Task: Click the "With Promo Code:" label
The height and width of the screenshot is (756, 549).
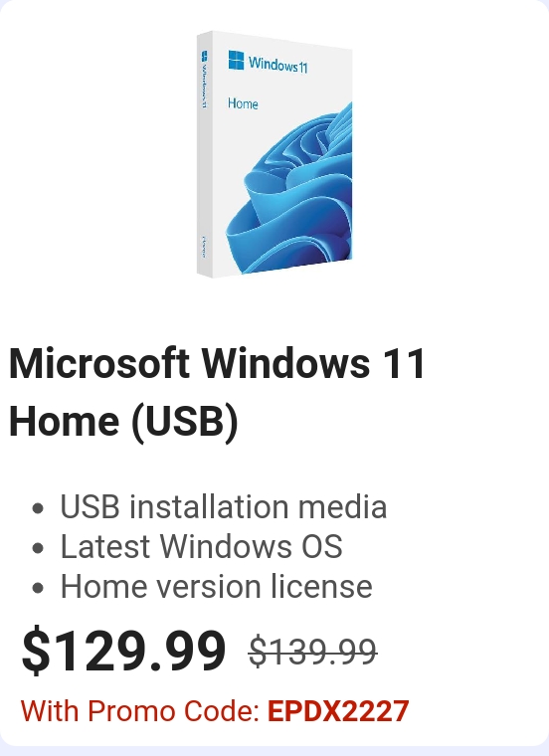Action: pyautogui.click(x=140, y=711)
